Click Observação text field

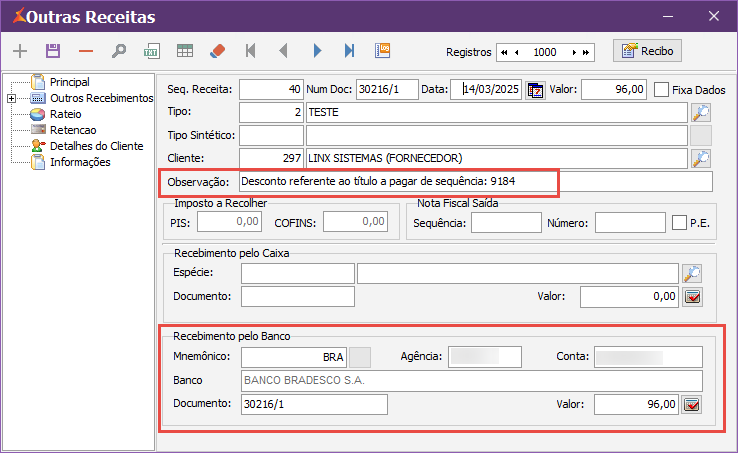[476, 182]
